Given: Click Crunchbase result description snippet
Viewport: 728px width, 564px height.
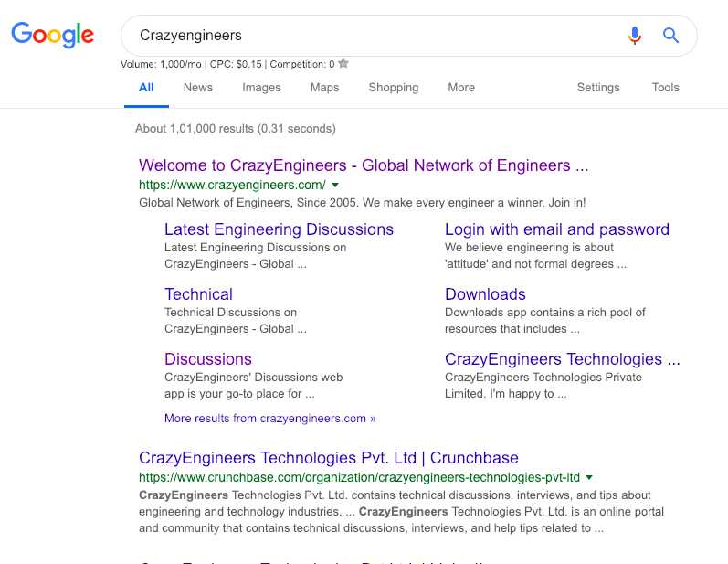Looking at the screenshot, I should [x=401, y=512].
